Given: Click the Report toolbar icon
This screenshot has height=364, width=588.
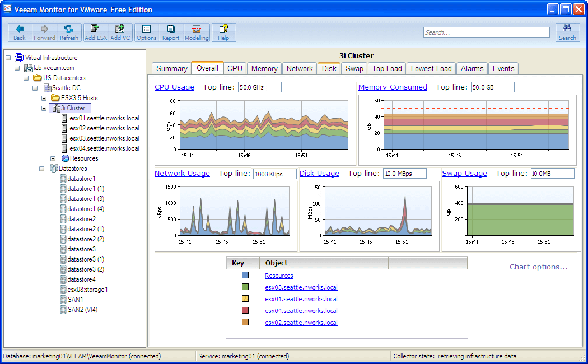Looking at the screenshot, I should [170, 32].
